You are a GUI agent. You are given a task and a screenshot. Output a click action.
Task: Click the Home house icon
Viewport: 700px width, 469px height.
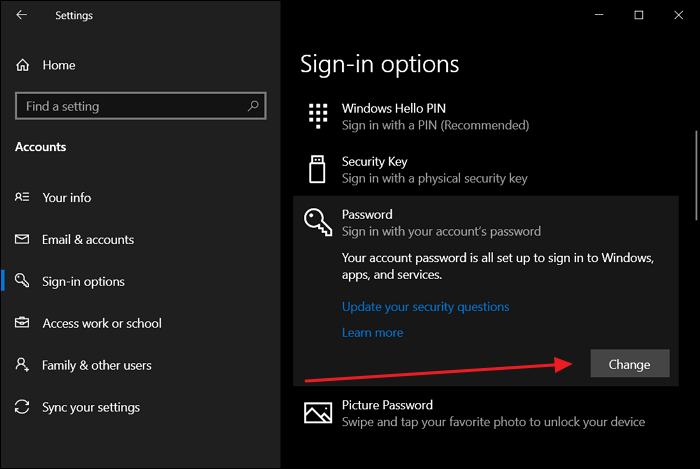22,65
